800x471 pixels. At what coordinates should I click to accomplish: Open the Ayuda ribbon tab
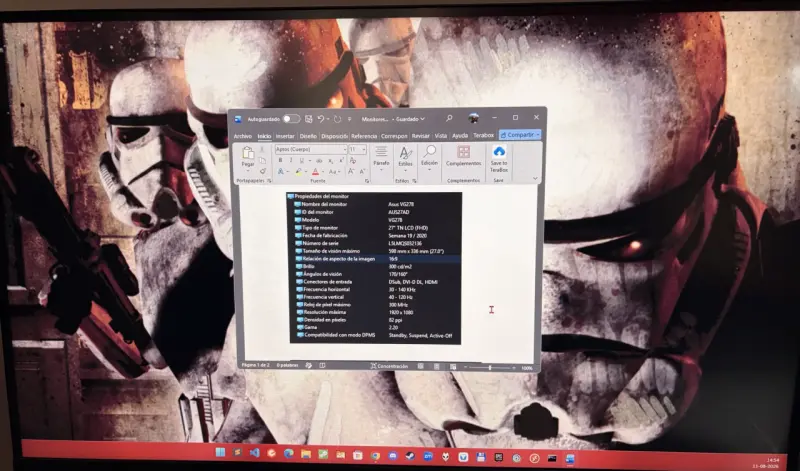460,136
